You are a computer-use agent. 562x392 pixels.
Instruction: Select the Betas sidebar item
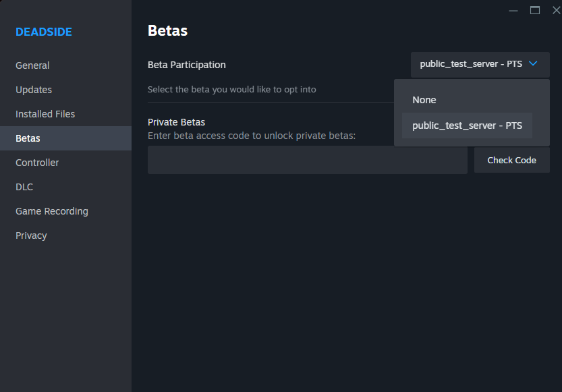tap(28, 138)
